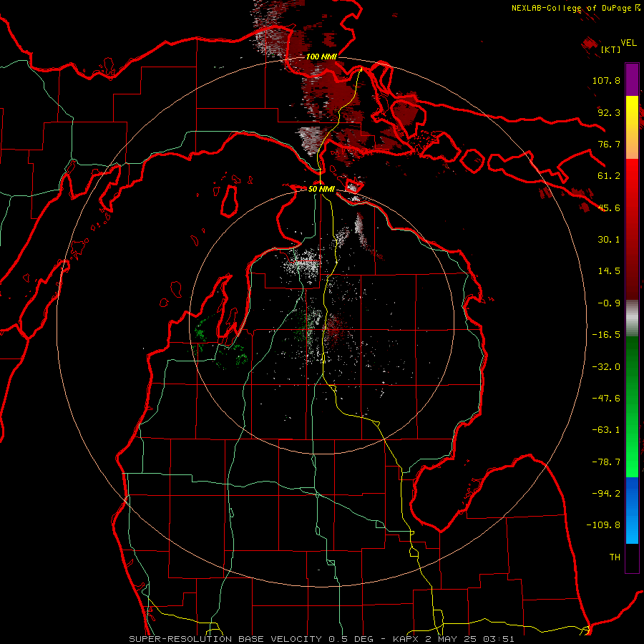Click the VEL legend title
The height and width of the screenshot is (644, 644).
coord(628,43)
